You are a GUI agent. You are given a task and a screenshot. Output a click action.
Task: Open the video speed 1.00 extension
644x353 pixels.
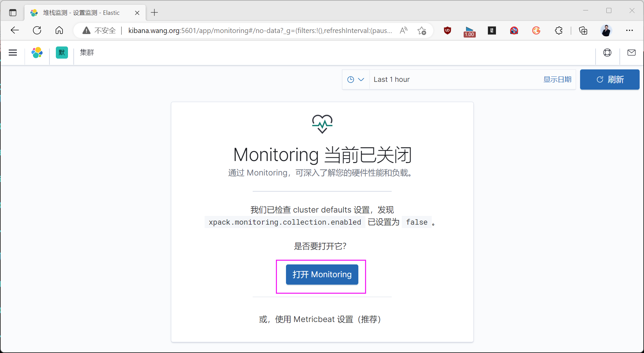tap(469, 31)
